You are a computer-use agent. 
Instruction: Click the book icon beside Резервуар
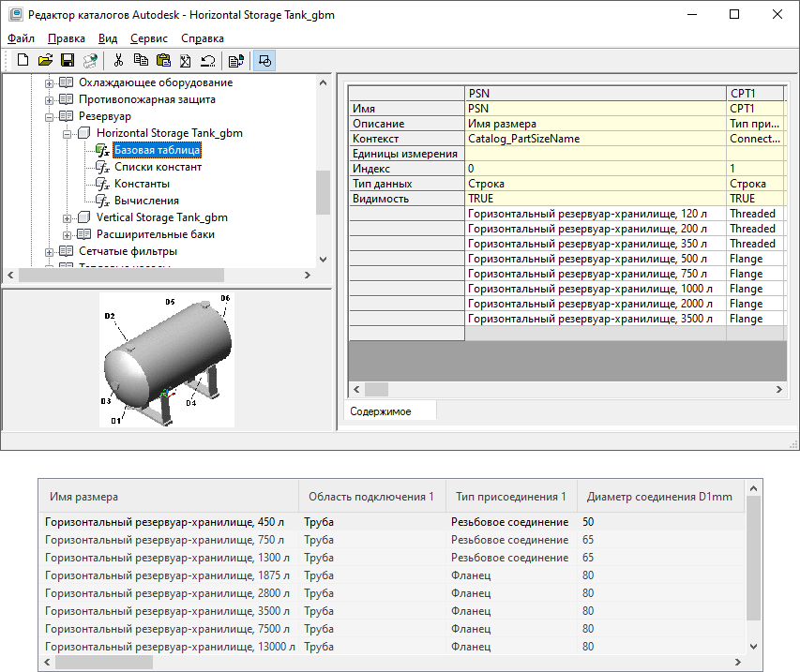click(67, 115)
